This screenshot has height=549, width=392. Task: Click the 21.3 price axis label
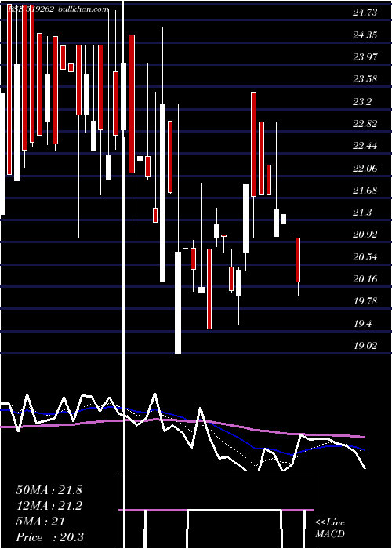tap(362, 213)
